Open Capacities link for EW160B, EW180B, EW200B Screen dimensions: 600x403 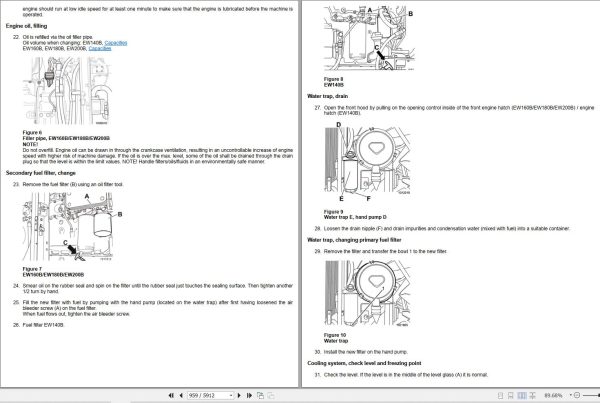click(x=100, y=49)
